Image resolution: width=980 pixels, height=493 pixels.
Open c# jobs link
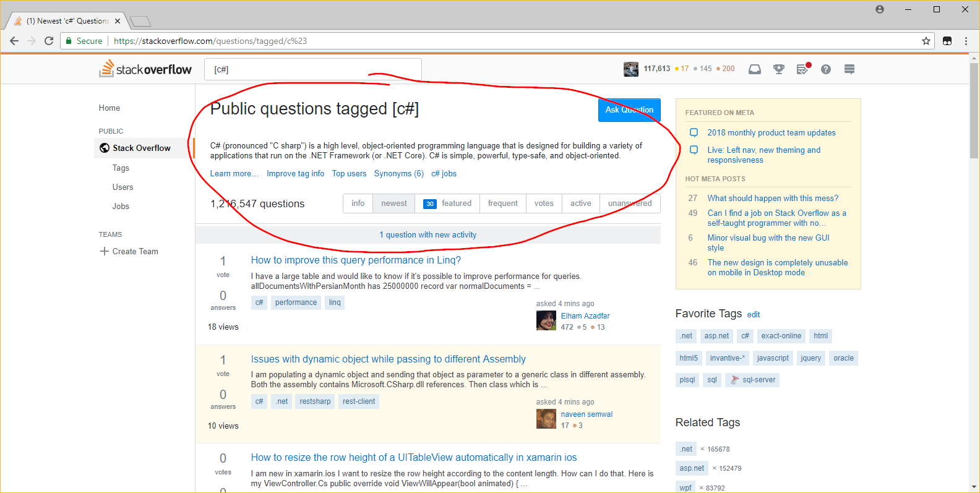point(444,174)
